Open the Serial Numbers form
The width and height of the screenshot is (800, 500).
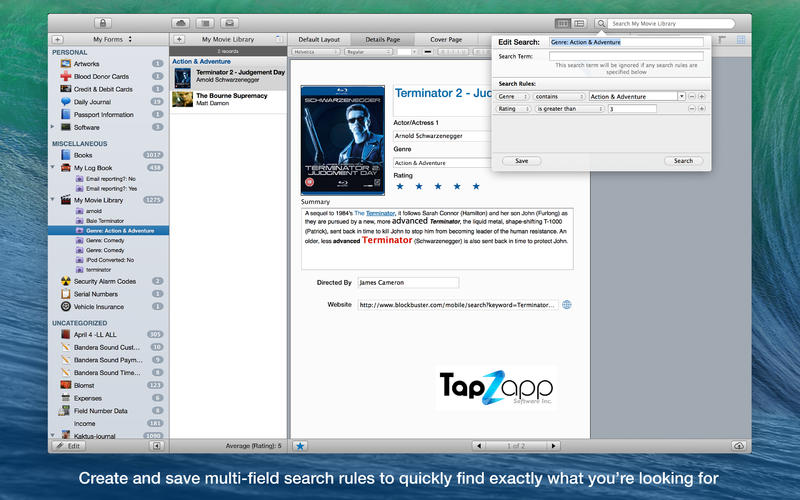[x=108, y=294]
